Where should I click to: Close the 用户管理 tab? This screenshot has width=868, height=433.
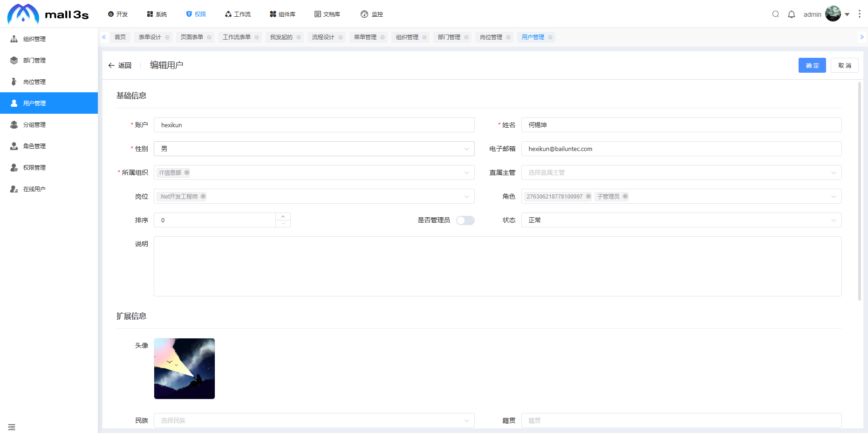550,37
